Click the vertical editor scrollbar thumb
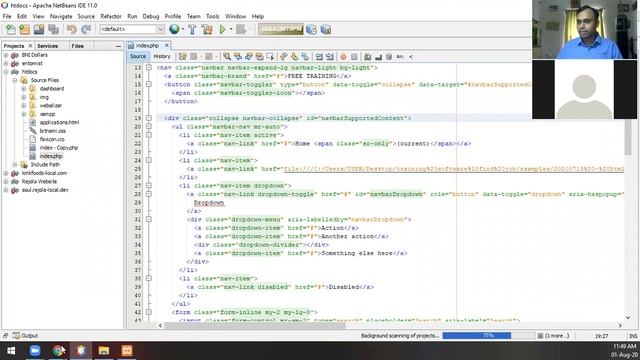 point(628,137)
